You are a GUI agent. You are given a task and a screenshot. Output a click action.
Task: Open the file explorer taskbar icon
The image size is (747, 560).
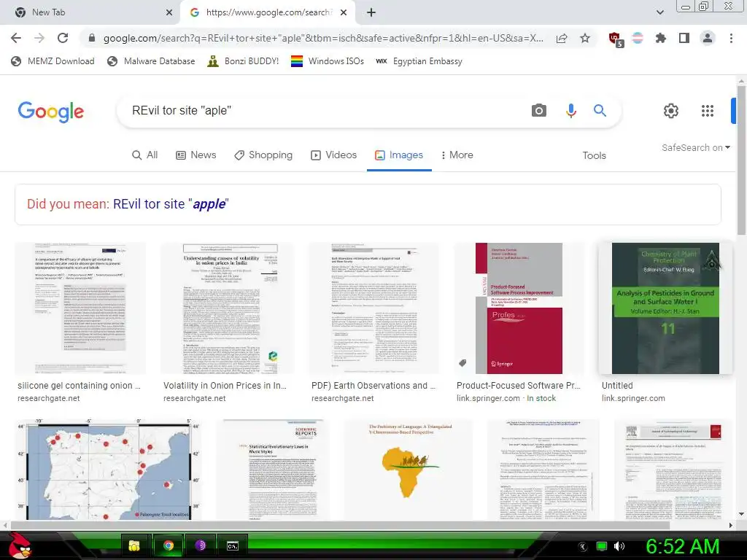point(135,545)
